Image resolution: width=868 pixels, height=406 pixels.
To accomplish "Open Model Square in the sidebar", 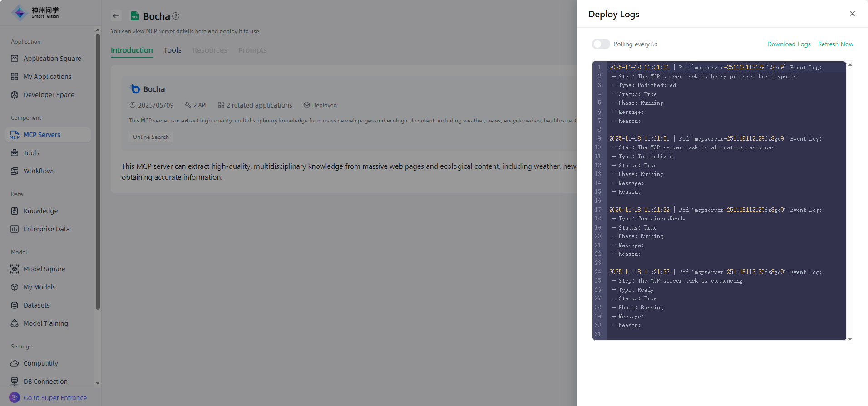I will [x=44, y=269].
